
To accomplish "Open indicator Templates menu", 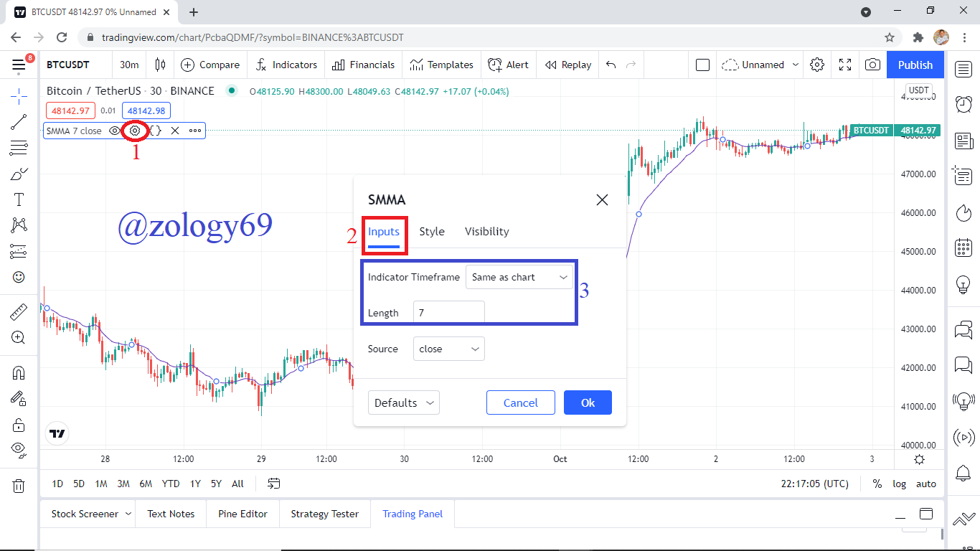I will (x=442, y=65).
